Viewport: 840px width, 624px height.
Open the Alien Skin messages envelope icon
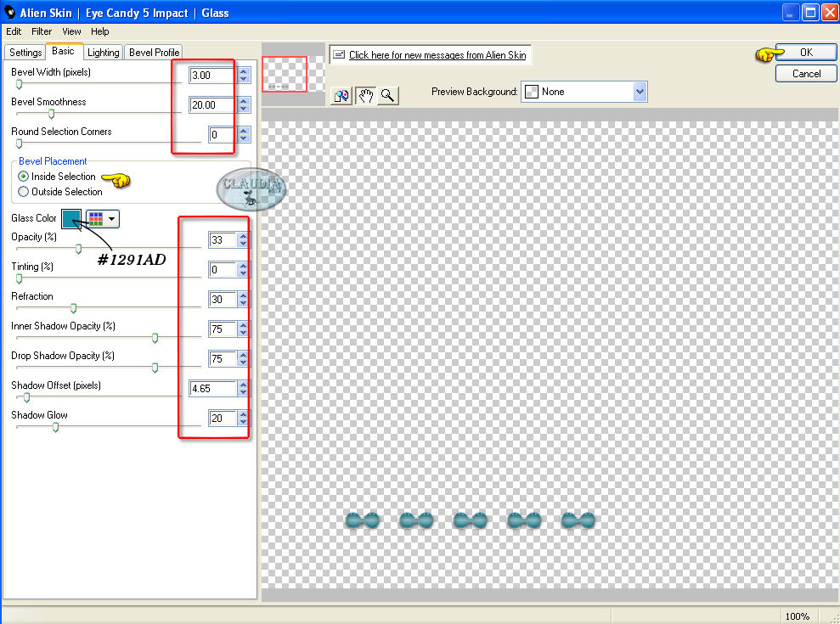[x=339, y=54]
